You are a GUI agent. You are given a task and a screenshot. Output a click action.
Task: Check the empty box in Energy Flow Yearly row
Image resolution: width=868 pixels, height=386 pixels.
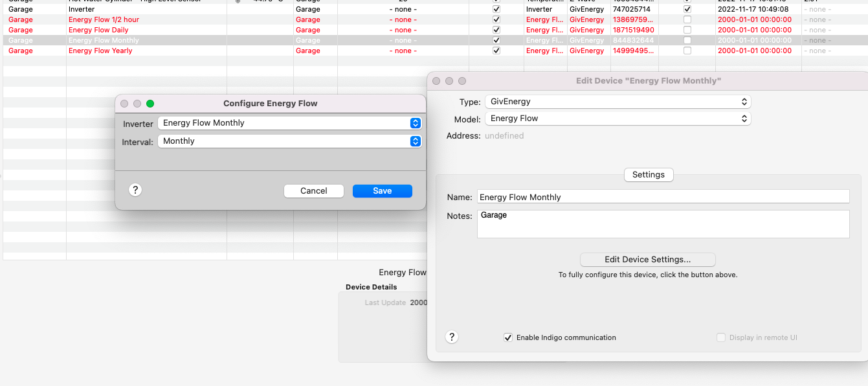pos(687,51)
